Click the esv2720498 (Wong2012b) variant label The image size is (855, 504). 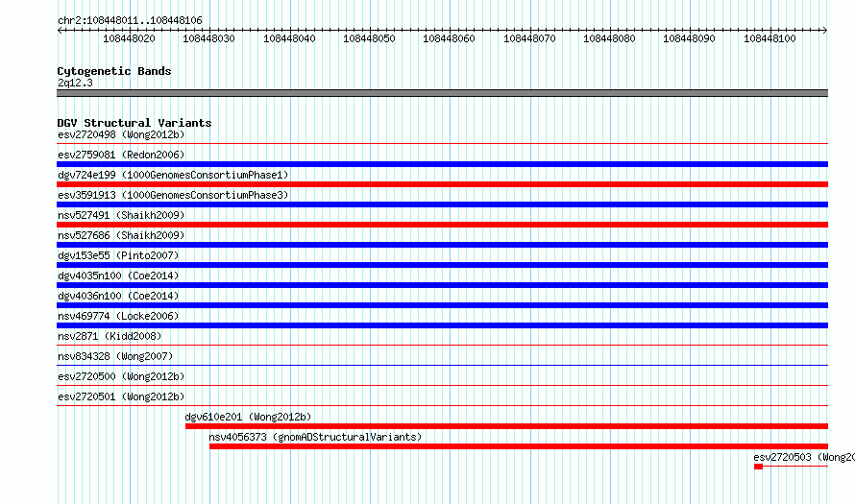(121, 134)
